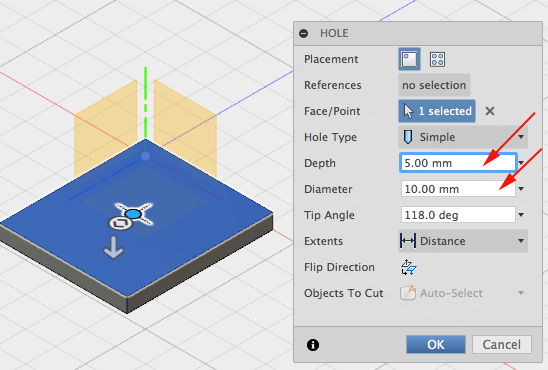Open the Depth field dropdown arrow
The image size is (548, 370).
tap(521, 163)
